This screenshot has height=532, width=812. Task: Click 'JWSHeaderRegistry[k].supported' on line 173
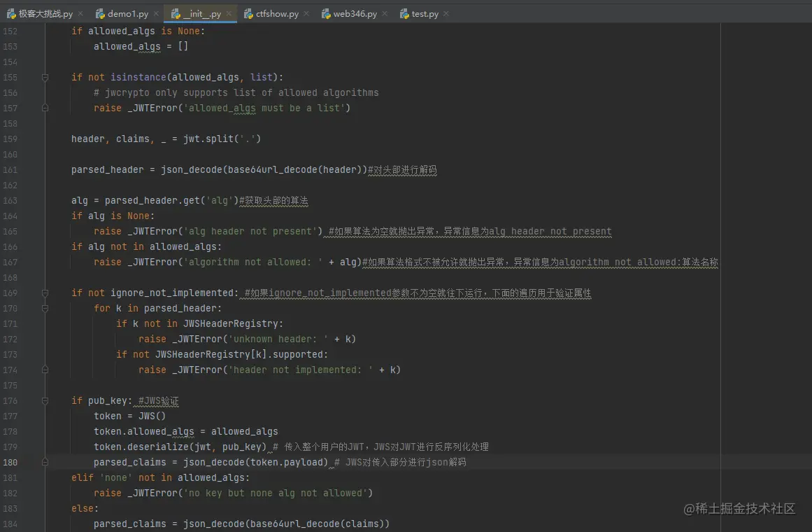[x=239, y=355]
